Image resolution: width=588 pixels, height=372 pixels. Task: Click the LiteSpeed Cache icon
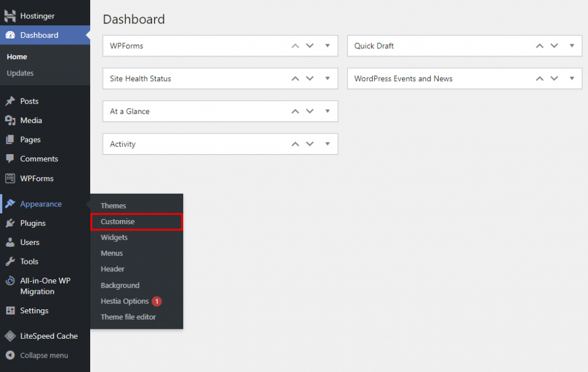click(x=10, y=336)
